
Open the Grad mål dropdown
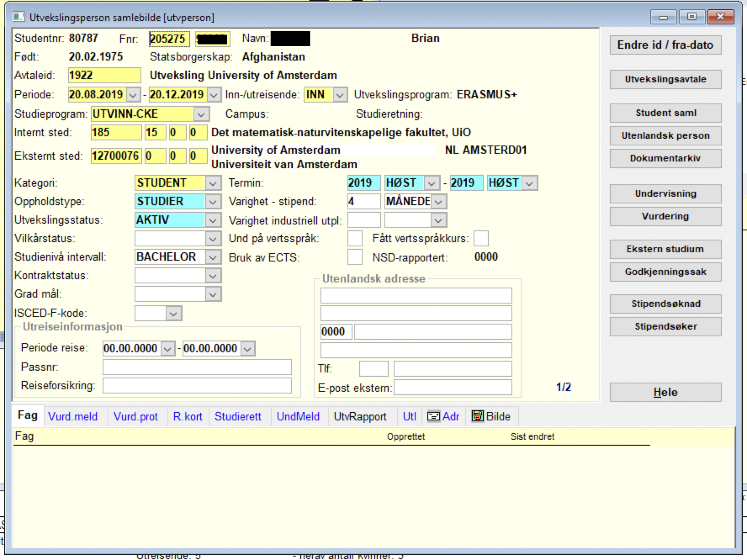pos(213,294)
